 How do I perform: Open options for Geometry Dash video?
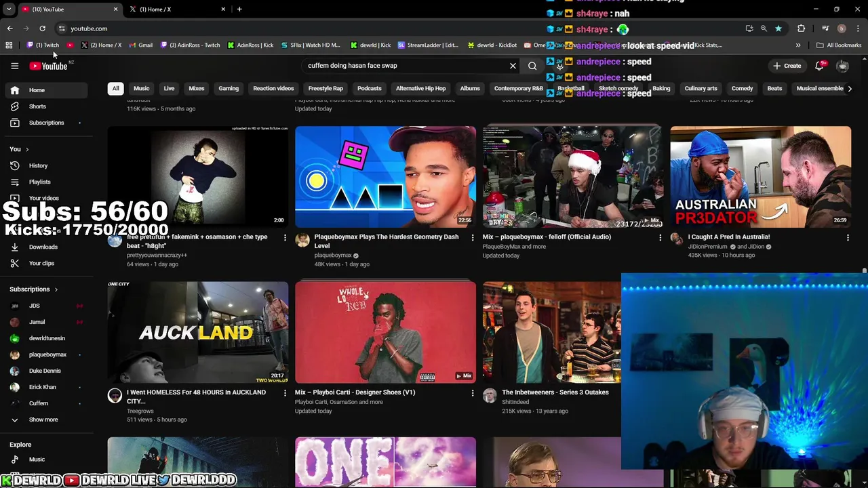click(x=473, y=238)
